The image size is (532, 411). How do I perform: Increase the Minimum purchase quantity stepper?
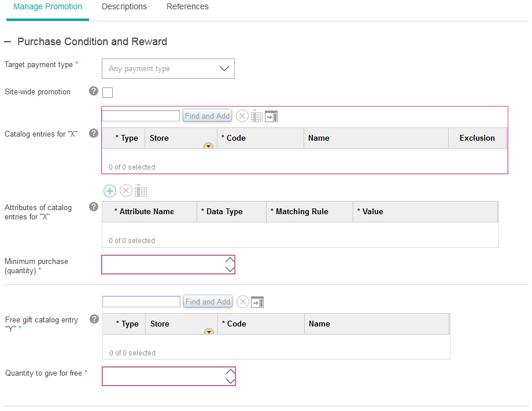point(230,260)
